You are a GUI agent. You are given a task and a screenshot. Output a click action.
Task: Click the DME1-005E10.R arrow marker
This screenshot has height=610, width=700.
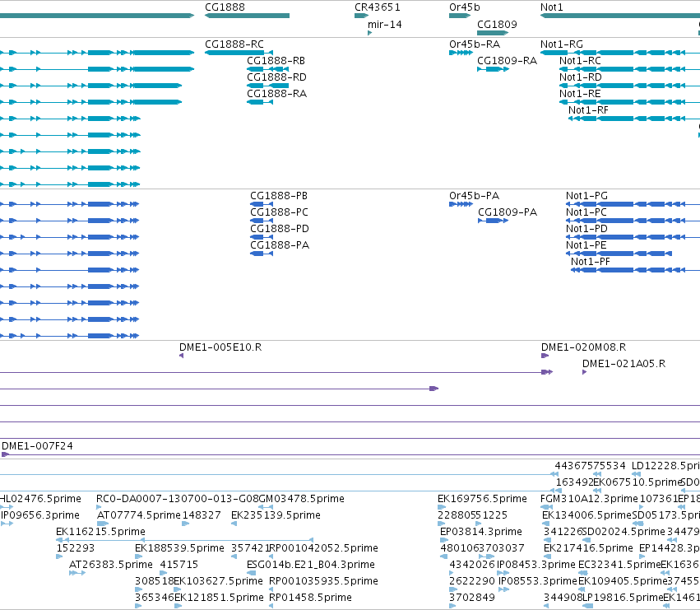click(181, 356)
